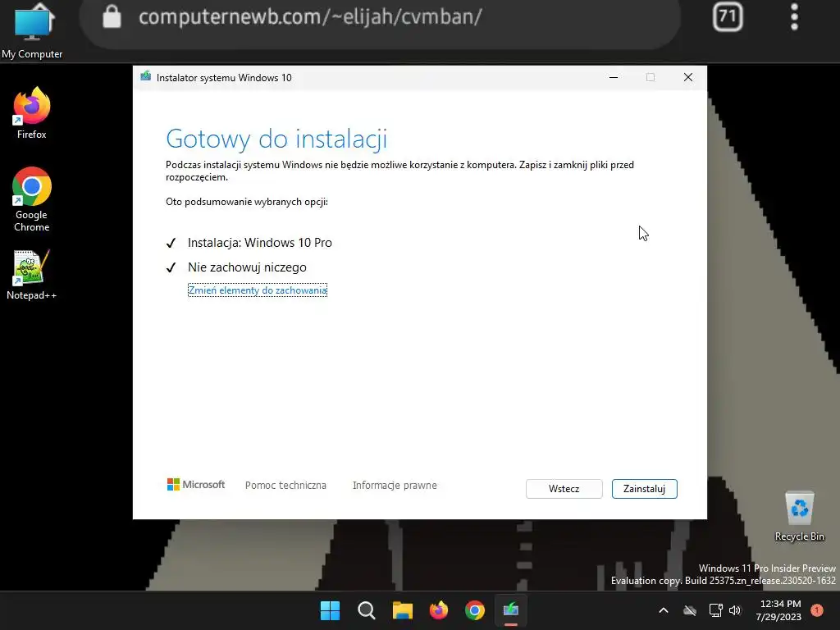Viewport: 840px width, 630px height.
Task: Launch Firefox from the taskbar
Action: [439, 610]
